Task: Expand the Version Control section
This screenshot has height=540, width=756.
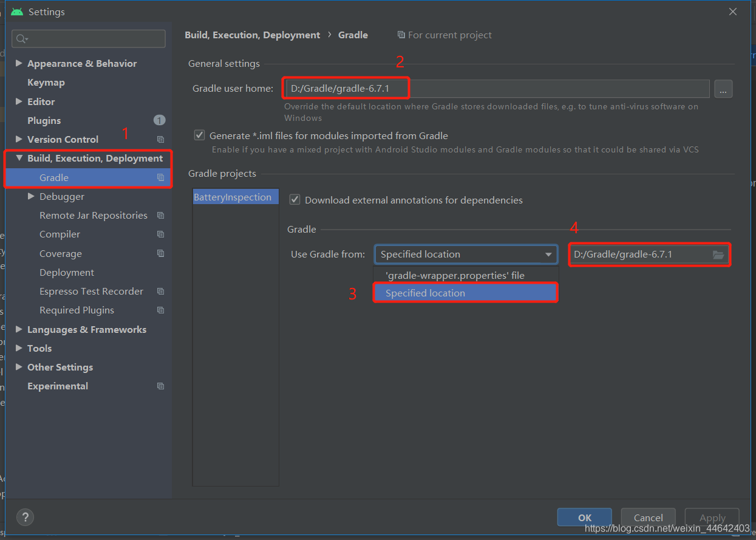Action: point(19,139)
